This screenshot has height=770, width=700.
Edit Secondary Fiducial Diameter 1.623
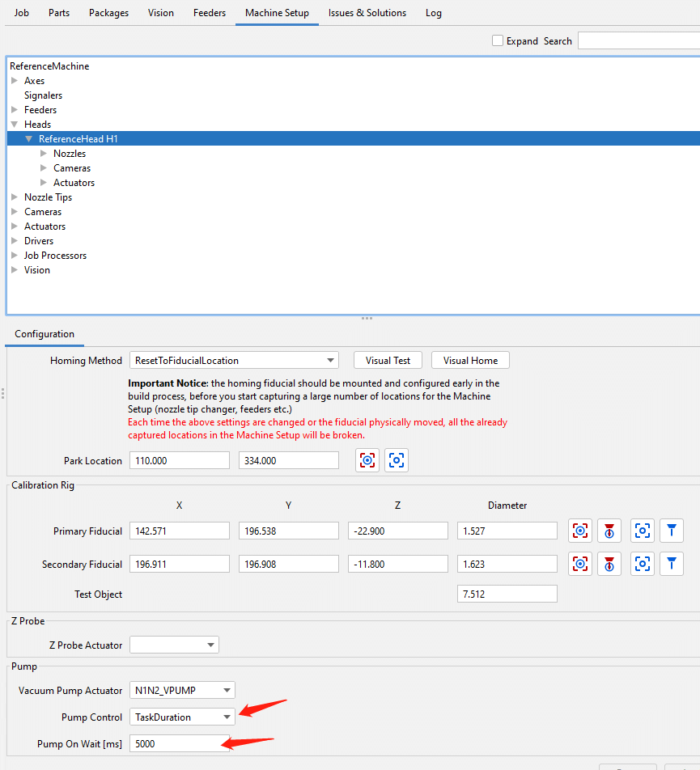click(507, 565)
